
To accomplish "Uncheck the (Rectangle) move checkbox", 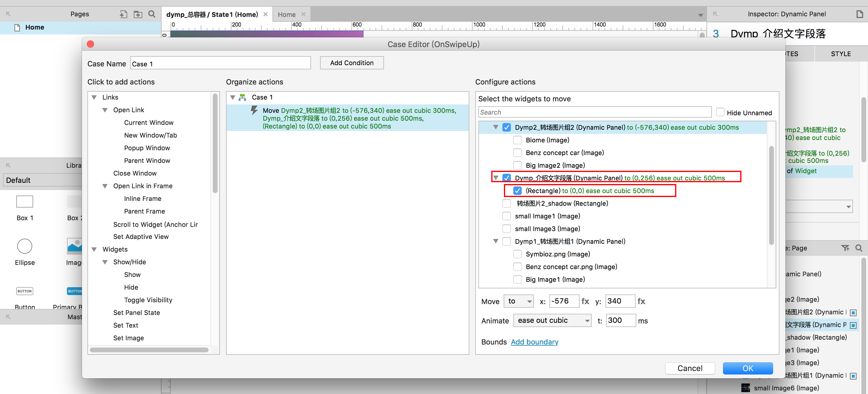I will [x=517, y=191].
